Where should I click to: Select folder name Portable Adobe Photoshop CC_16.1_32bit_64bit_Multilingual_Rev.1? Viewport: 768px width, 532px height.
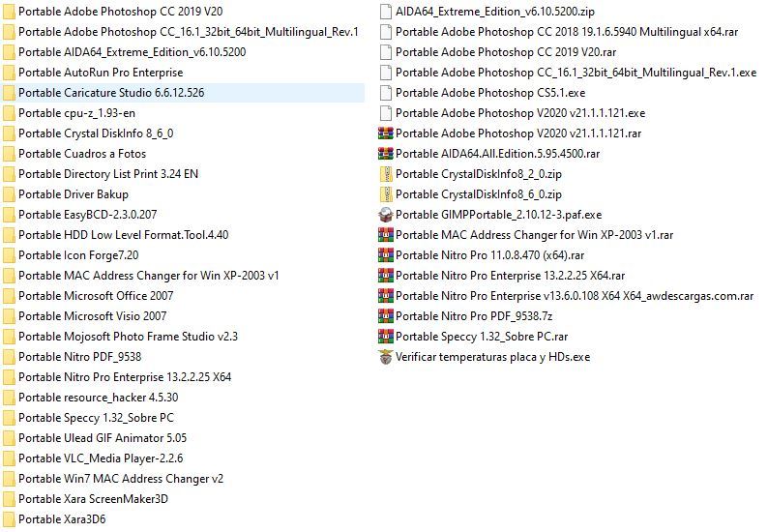pos(189,32)
